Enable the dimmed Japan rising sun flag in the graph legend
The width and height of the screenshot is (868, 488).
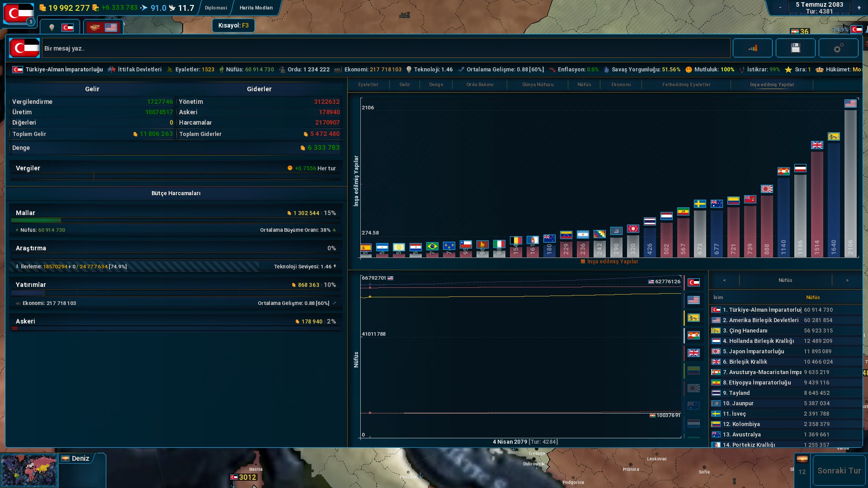coord(693,388)
